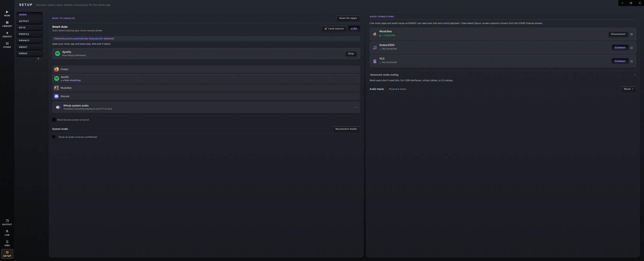The height and width of the screenshot is (261, 644).
Task: Click the 'Advanced: audio routing' heading text
Action: click(384, 75)
